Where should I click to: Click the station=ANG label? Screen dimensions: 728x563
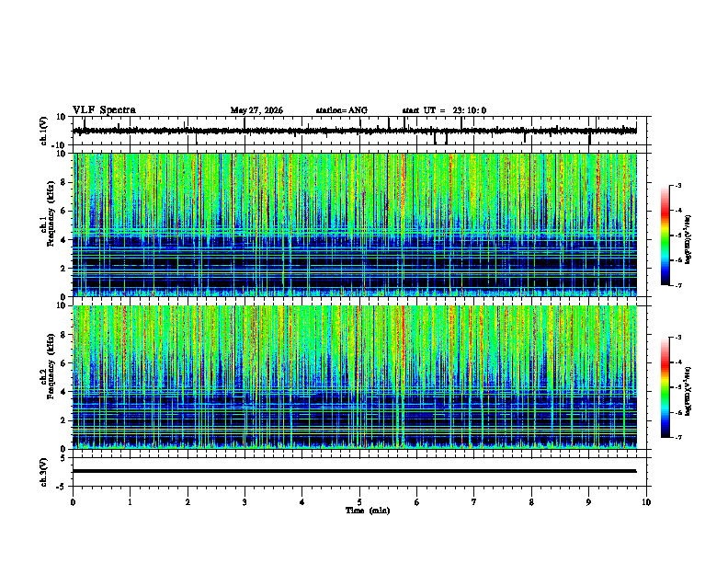pyautogui.click(x=341, y=110)
